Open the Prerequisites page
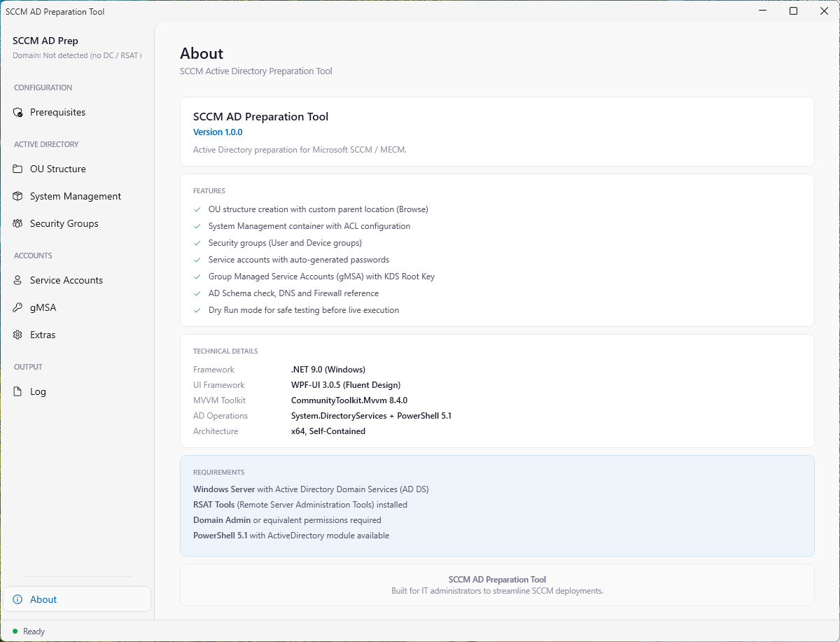Image resolution: width=840 pixels, height=642 pixels. pyautogui.click(x=77, y=113)
